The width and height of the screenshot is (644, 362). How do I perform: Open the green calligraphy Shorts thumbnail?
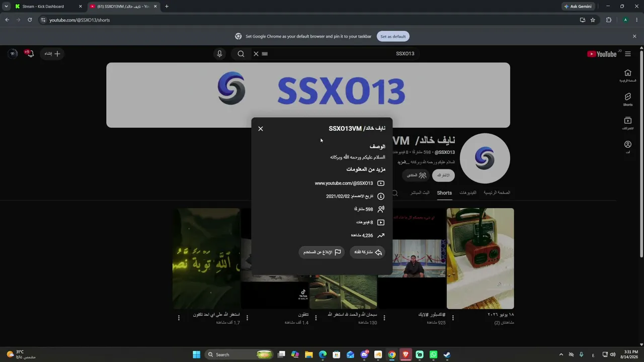[206, 258]
